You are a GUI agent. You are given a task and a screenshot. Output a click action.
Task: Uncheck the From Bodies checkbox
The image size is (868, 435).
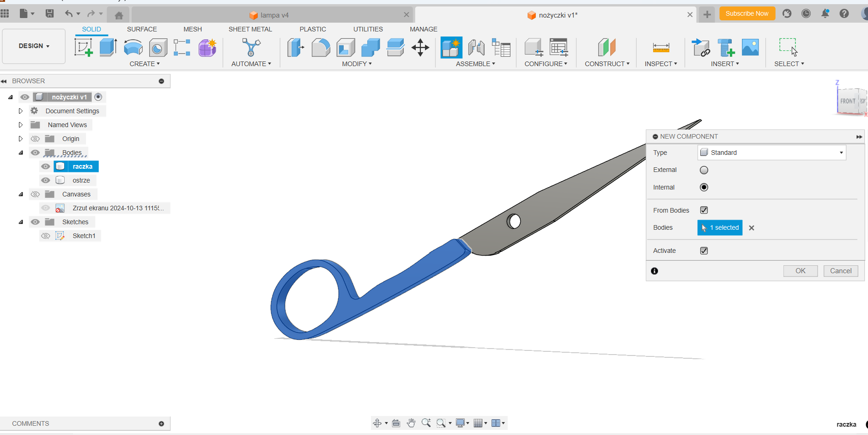(x=704, y=210)
